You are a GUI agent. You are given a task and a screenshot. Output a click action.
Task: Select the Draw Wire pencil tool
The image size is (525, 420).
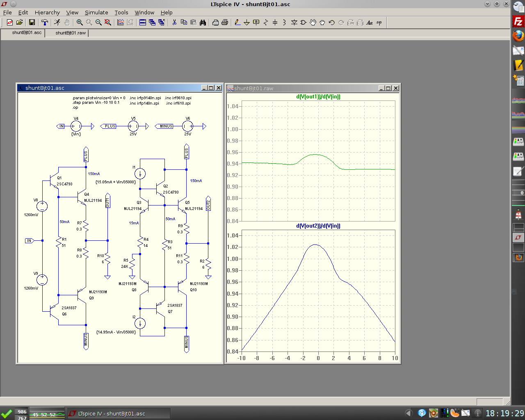(237, 23)
